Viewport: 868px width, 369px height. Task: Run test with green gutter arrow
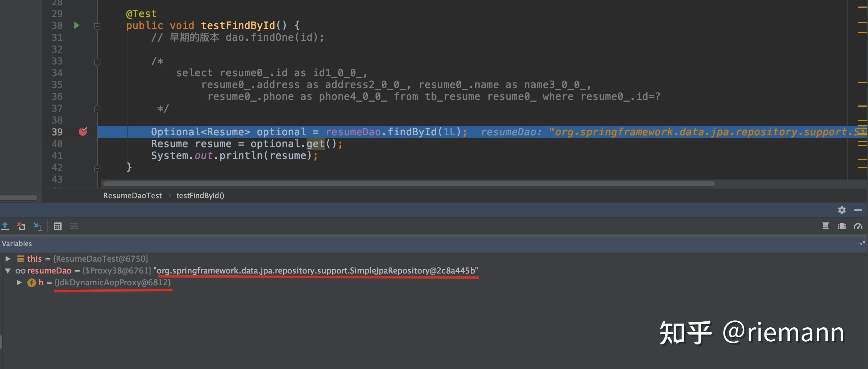click(x=76, y=25)
